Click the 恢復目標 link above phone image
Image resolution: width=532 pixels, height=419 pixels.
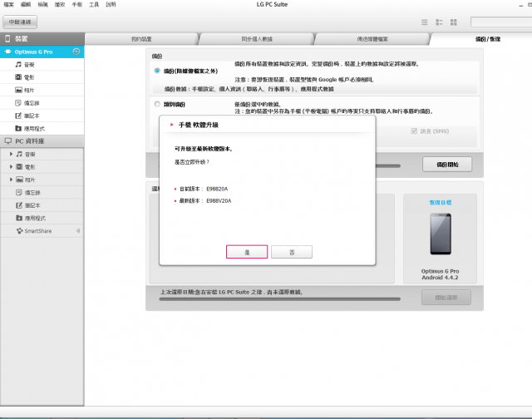pos(441,202)
